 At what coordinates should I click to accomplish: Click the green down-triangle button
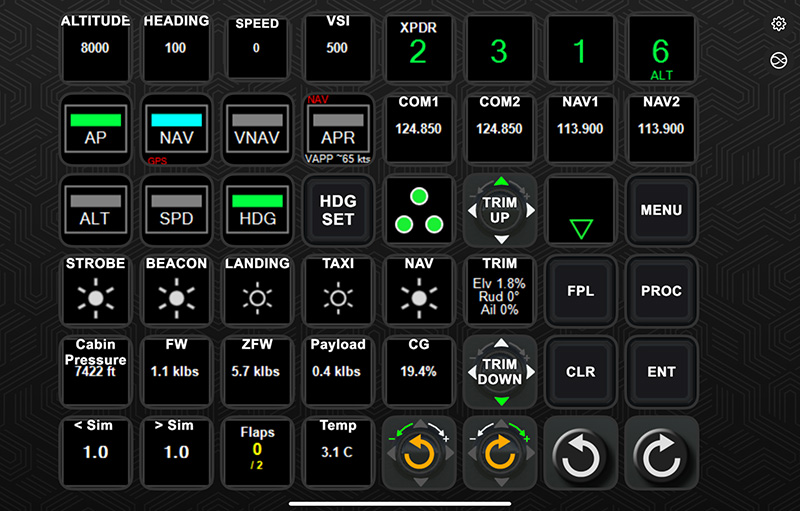click(x=581, y=210)
